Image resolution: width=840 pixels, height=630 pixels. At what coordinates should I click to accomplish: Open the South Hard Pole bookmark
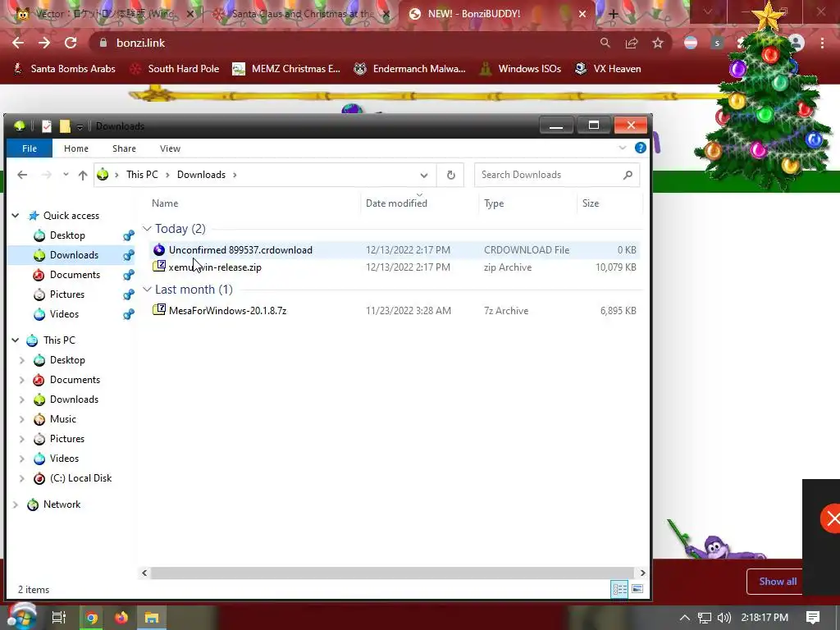175,69
